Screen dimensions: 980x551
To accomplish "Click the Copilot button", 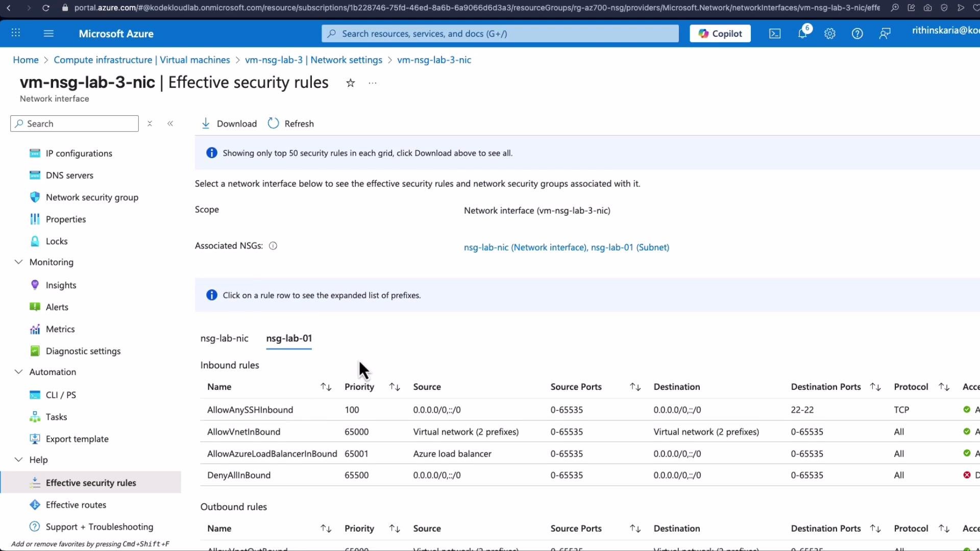I will point(720,34).
